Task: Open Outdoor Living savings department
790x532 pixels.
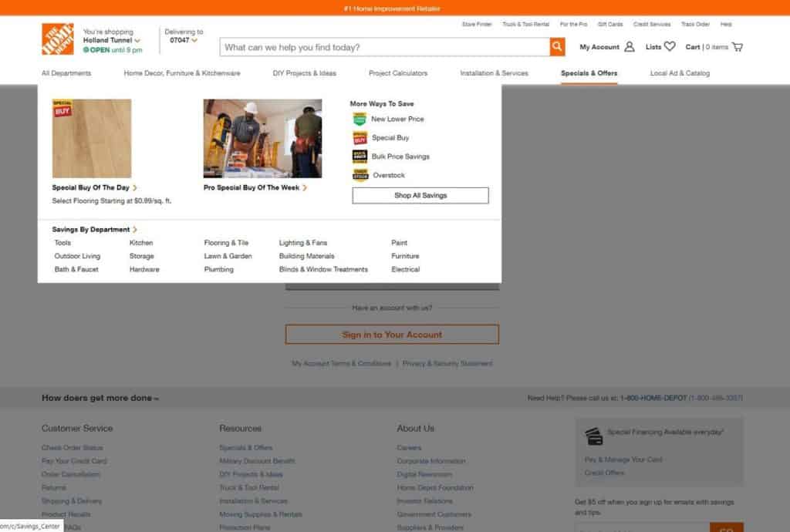Action: tap(78, 256)
